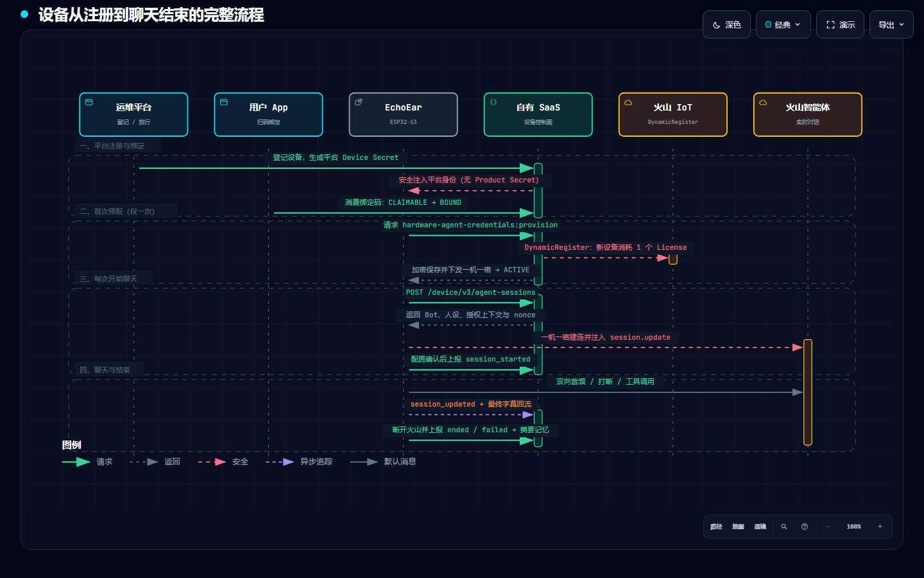Click the EchoEar ESP32-S3 participant box
Viewport: 924px width, 578px height.
coord(403,114)
